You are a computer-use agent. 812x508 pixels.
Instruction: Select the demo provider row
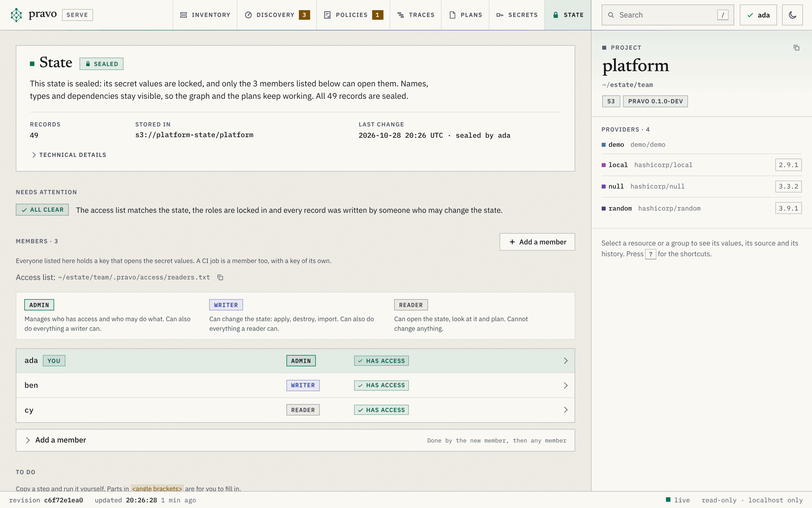click(701, 145)
